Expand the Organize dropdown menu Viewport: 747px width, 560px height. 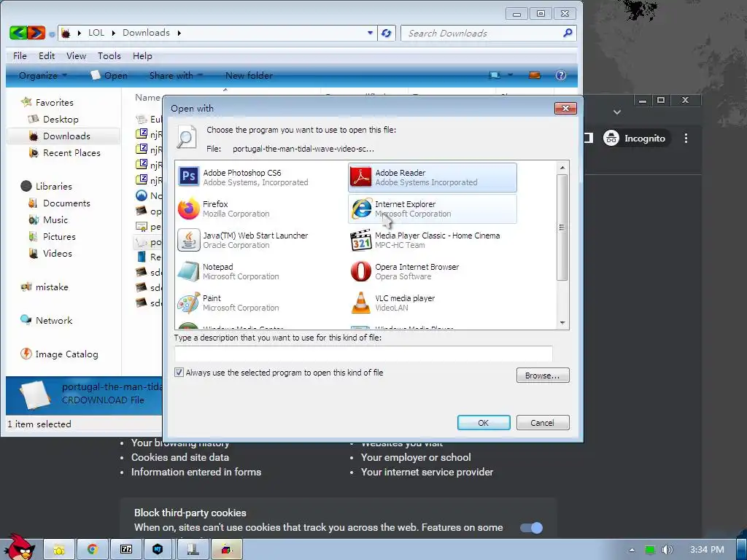[x=43, y=75]
